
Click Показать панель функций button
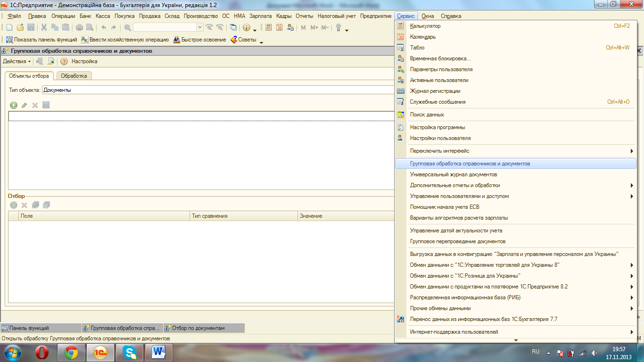pos(41,40)
